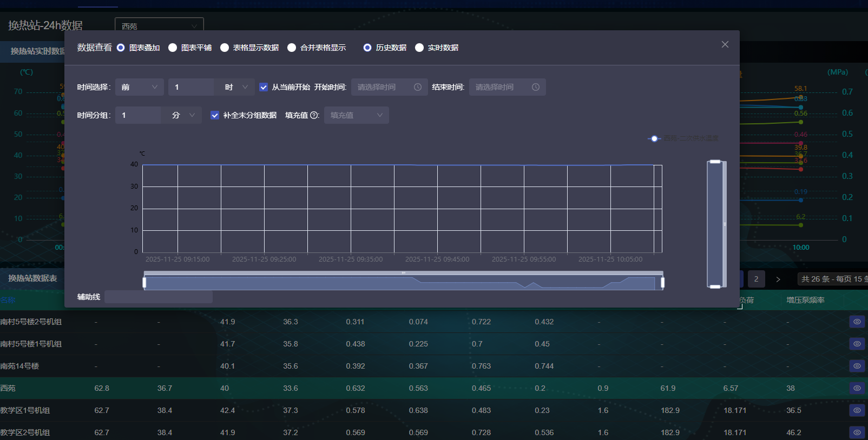Screen dimensions: 868x440
Task: Select the 实时数据 radio button
Action: pos(419,48)
